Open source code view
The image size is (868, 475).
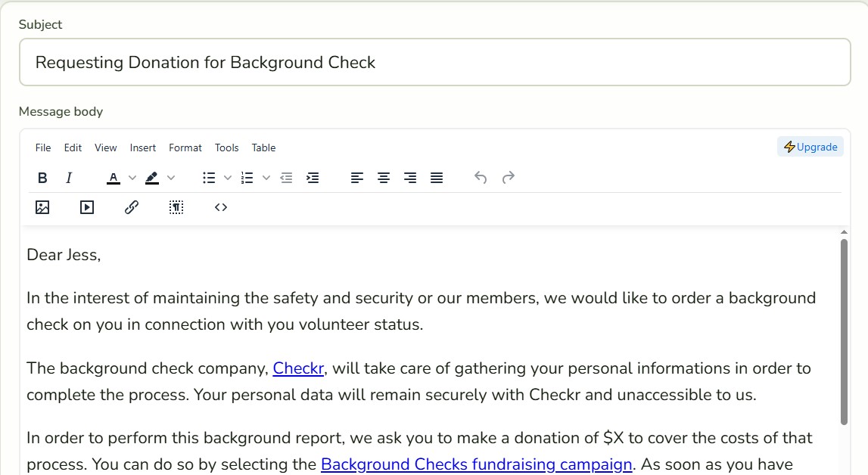point(221,207)
